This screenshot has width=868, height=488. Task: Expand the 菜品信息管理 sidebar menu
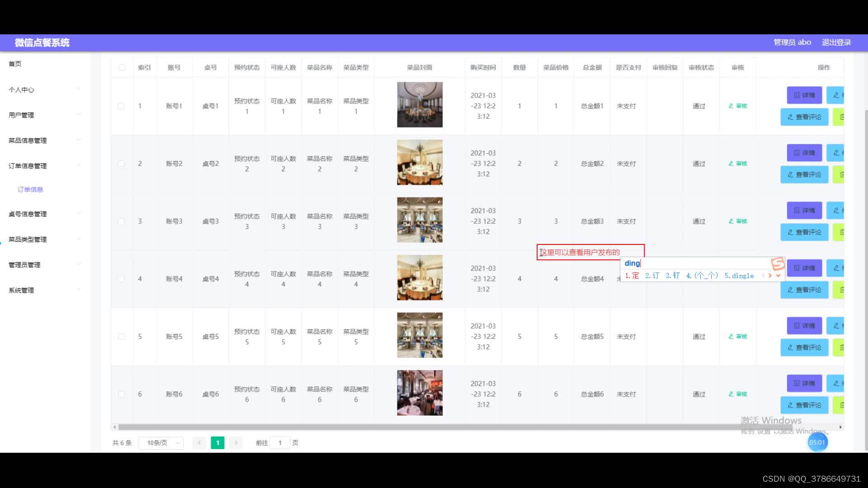click(45, 141)
